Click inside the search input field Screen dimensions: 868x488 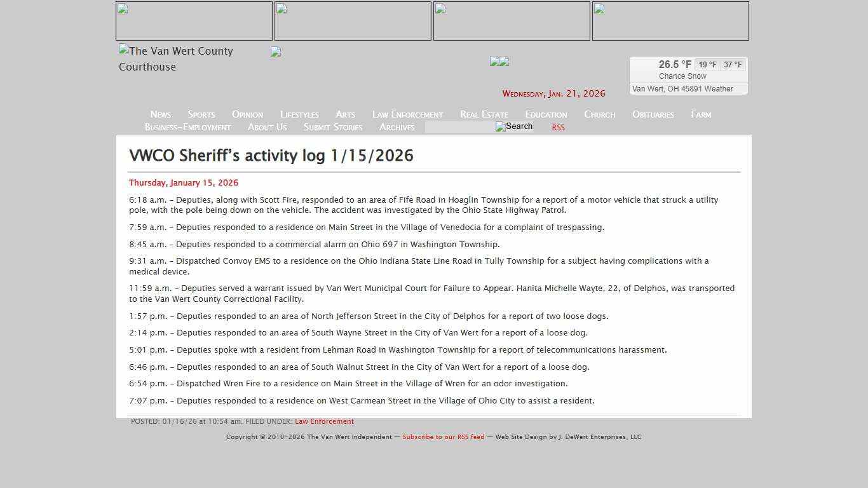[459, 127]
